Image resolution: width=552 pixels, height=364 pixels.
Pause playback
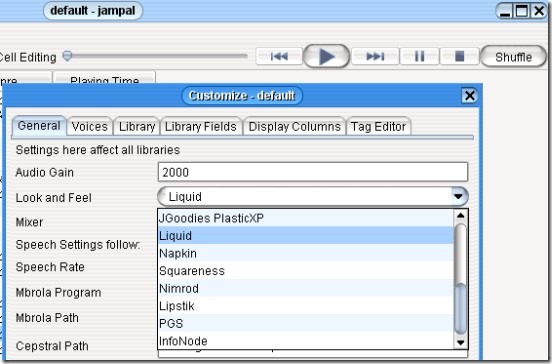coord(419,56)
